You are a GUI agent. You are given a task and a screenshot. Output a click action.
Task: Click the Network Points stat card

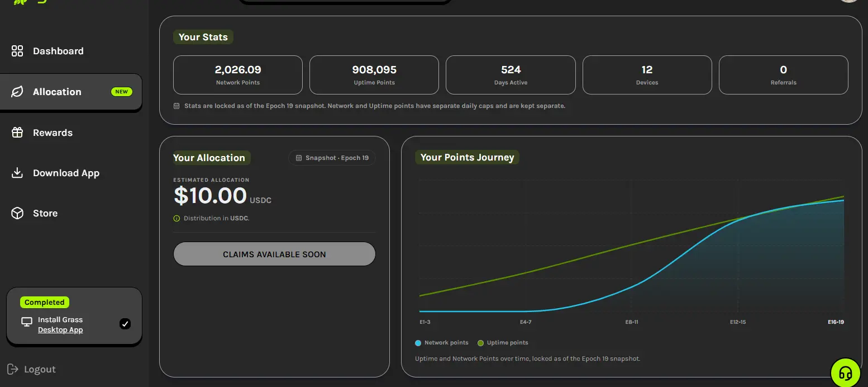pos(238,75)
